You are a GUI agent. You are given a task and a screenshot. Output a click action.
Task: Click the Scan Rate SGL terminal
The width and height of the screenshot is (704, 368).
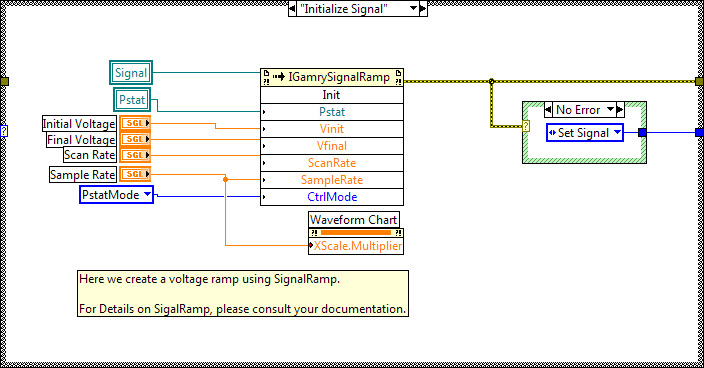click(x=135, y=155)
